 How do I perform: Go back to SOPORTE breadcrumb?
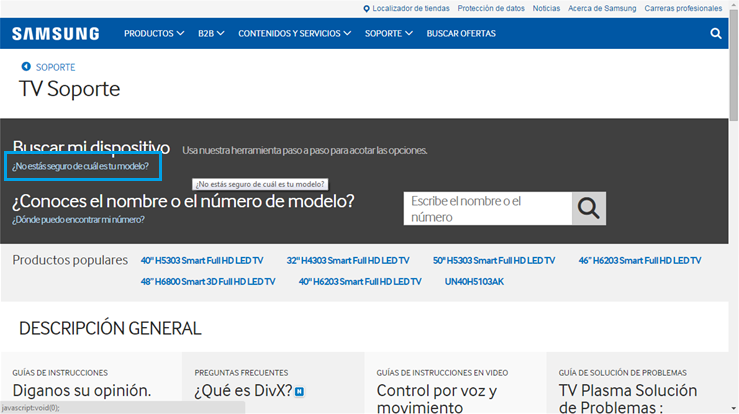(x=55, y=67)
